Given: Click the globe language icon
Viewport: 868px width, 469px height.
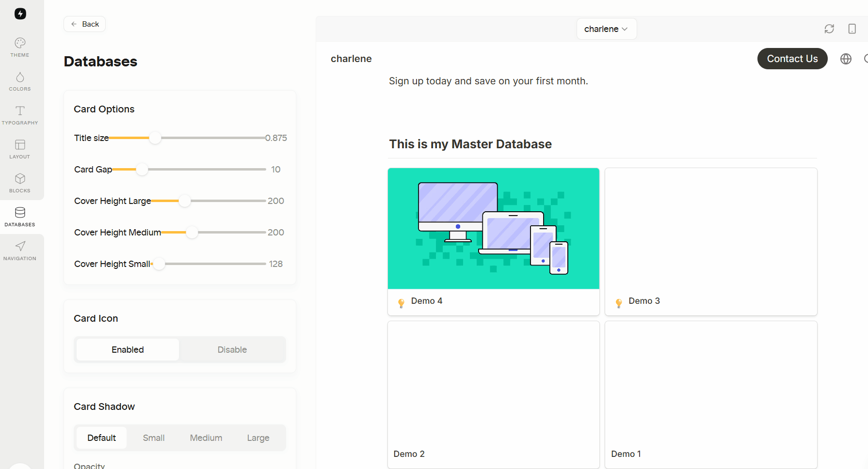Looking at the screenshot, I should point(846,59).
